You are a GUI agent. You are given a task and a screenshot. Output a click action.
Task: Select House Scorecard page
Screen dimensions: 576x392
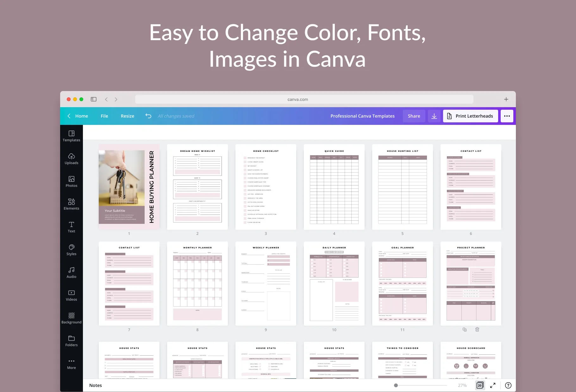coord(471,360)
